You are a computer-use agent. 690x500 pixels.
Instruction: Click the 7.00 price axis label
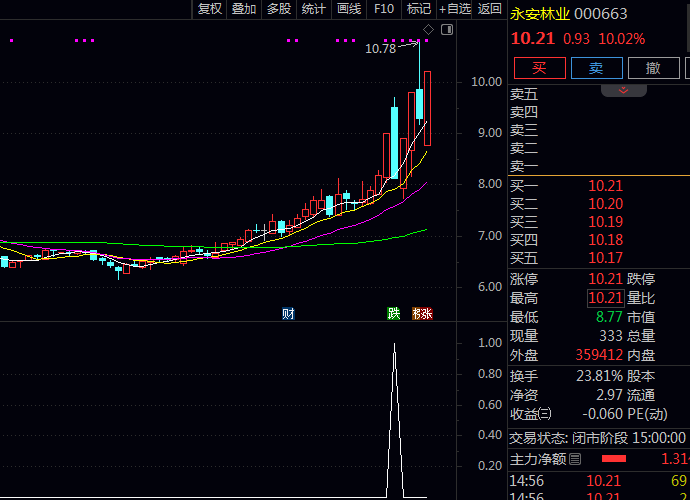(490, 236)
